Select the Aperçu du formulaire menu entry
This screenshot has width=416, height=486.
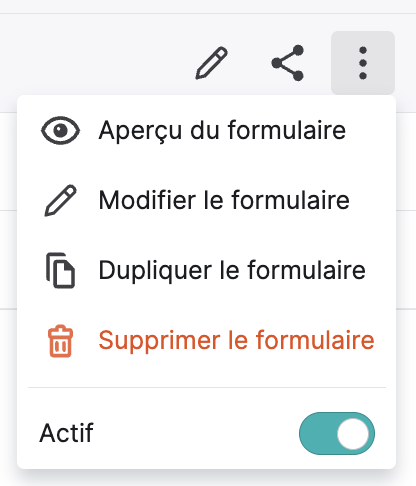207,130
